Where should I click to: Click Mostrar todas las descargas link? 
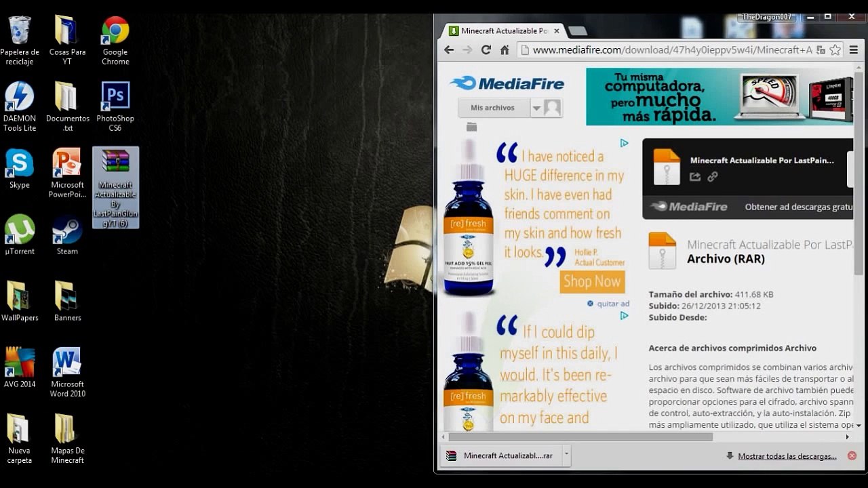(787, 456)
